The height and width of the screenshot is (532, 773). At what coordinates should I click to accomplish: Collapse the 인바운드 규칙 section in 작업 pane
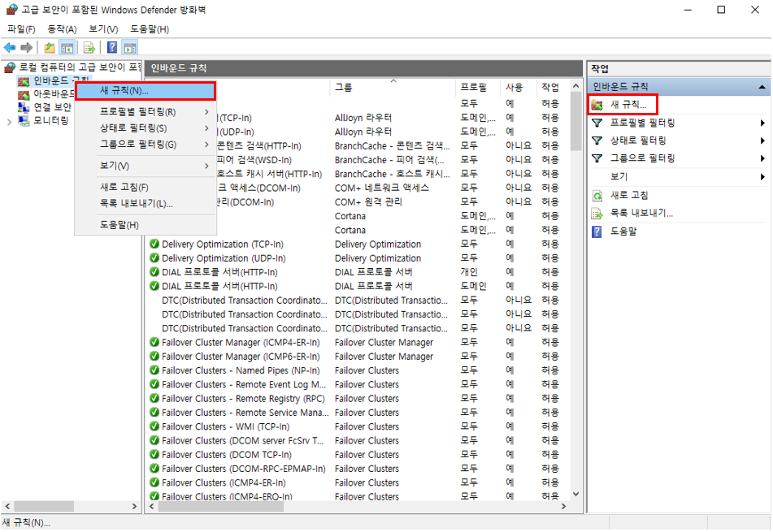click(762, 87)
